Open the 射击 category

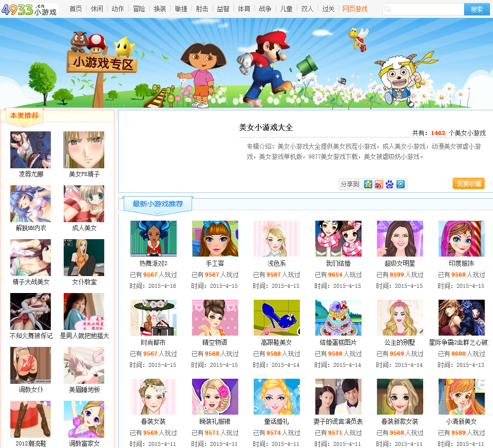[202, 9]
